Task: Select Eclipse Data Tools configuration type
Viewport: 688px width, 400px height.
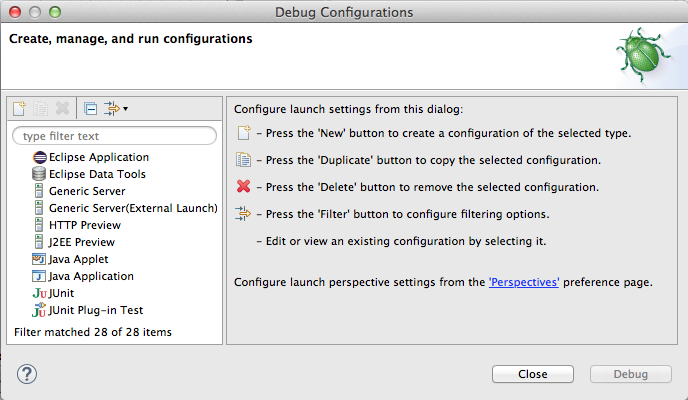Action: point(97,174)
